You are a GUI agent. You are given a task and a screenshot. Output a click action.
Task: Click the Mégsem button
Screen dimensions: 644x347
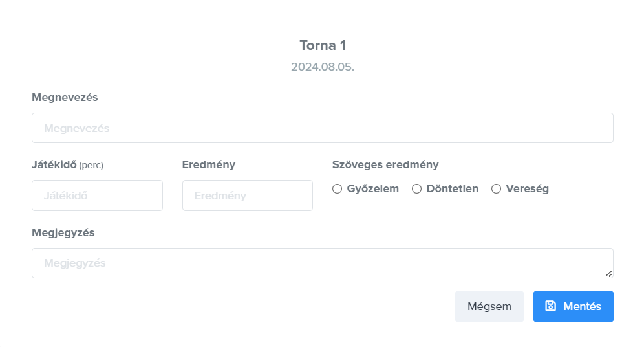click(489, 307)
